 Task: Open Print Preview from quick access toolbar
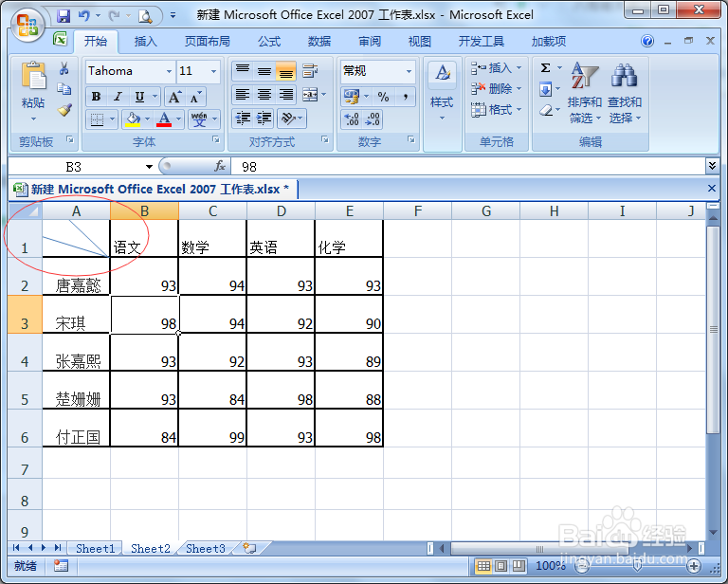pyautogui.click(x=146, y=16)
